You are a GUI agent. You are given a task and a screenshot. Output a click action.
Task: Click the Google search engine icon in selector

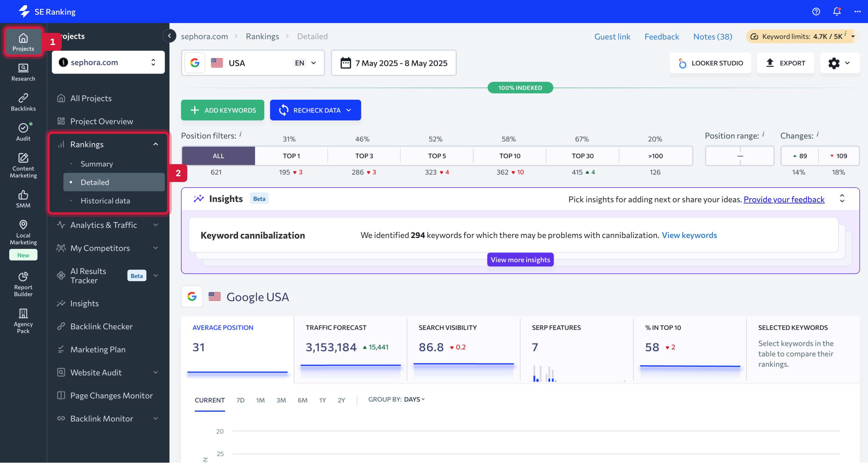[195, 63]
